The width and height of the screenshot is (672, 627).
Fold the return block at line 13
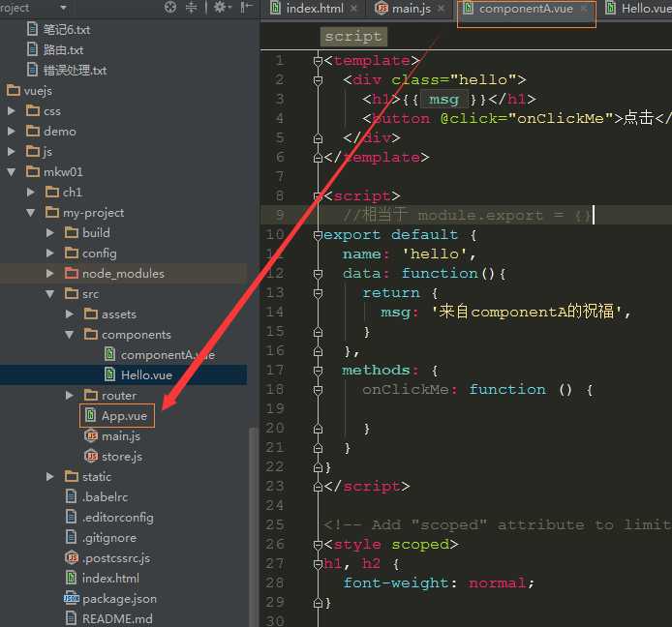318,292
